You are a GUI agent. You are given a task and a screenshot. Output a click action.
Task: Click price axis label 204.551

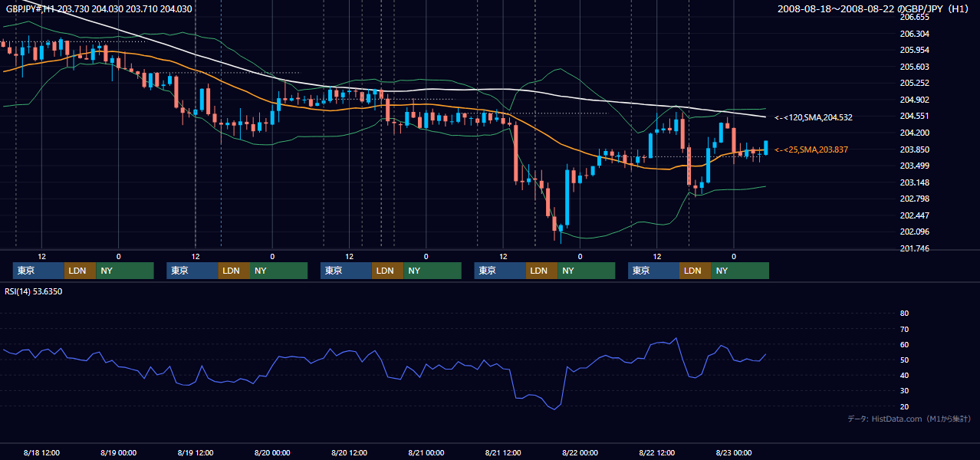[x=914, y=117]
